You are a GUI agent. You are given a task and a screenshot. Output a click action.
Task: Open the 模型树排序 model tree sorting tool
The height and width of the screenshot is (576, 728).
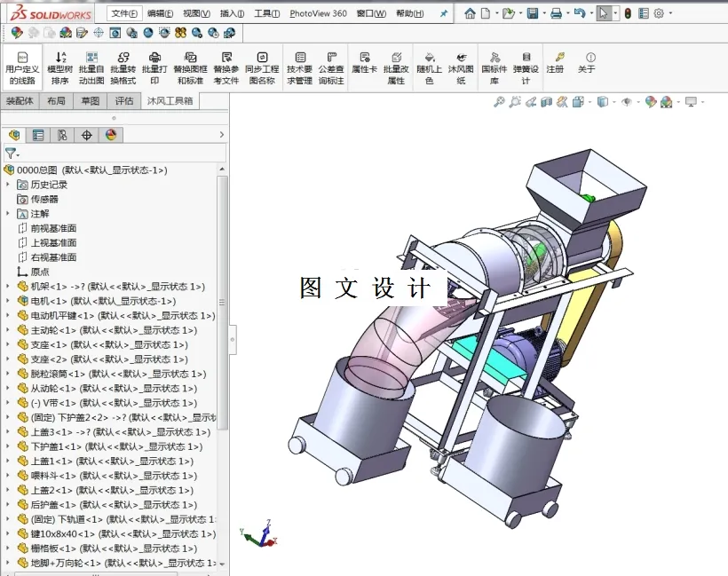click(x=60, y=67)
